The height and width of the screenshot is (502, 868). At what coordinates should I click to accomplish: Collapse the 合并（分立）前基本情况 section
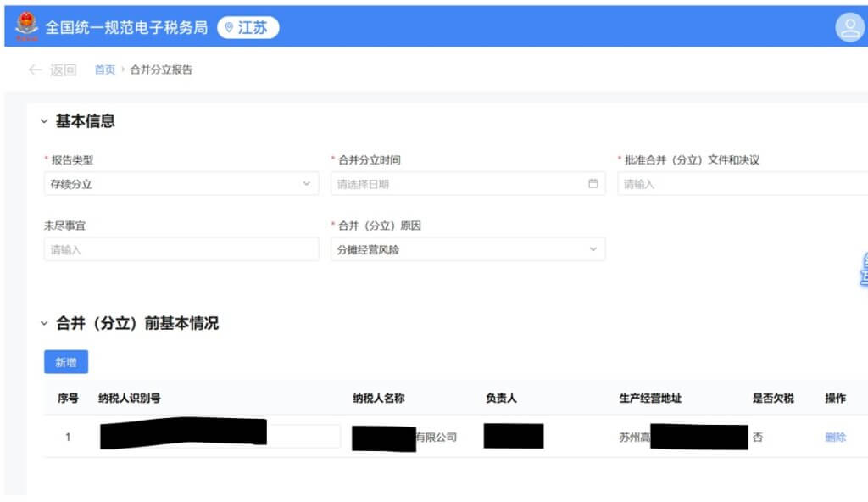[44, 324]
